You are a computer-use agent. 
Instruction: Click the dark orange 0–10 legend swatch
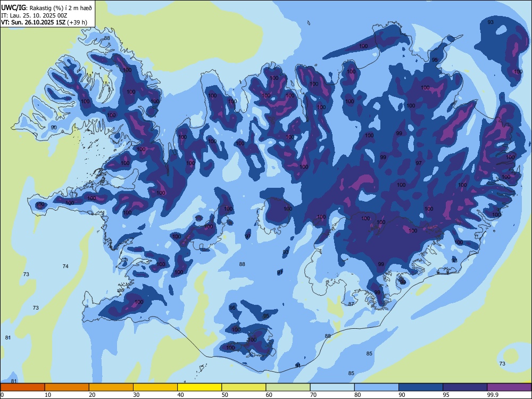click(x=22, y=387)
